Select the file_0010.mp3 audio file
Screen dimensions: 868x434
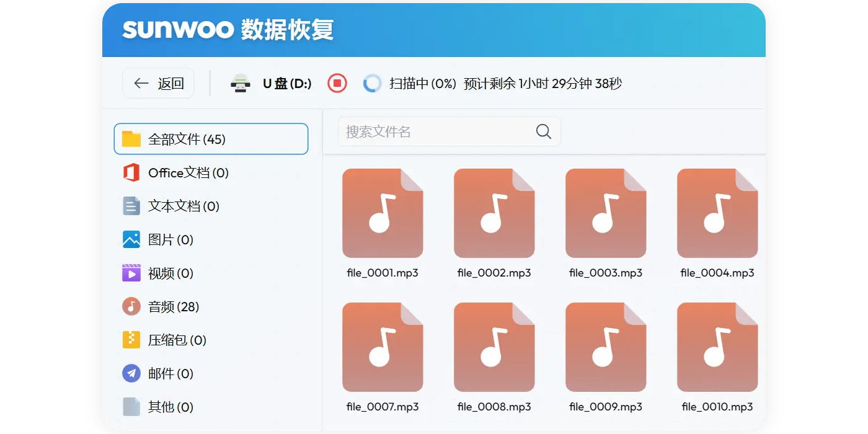coord(717,347)
